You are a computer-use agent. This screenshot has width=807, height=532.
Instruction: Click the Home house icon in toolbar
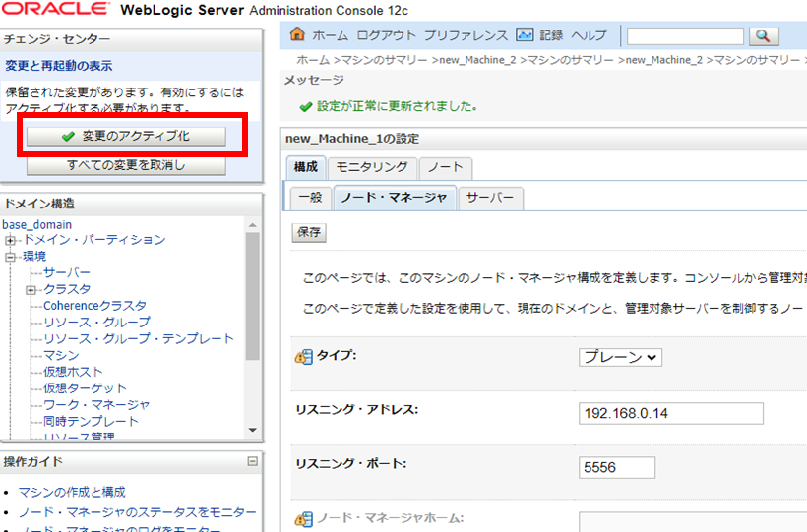click(297, 35)
